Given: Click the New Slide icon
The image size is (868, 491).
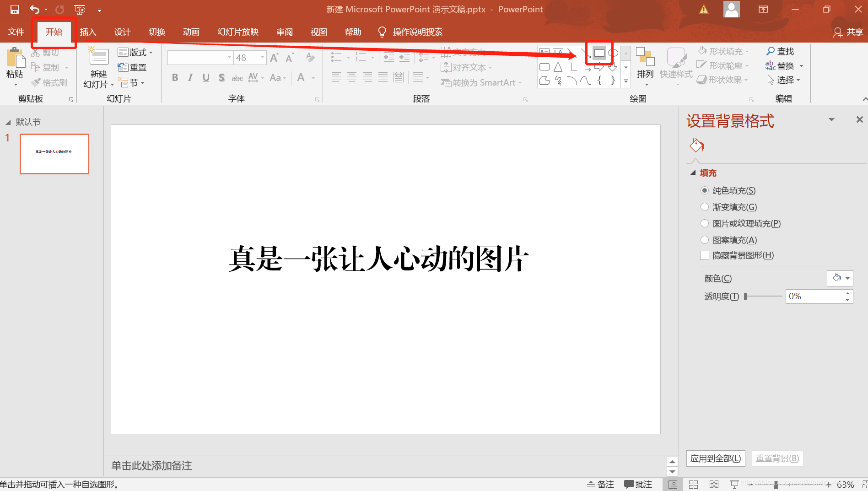Looking at the screenshot, I should click(98, 57).
